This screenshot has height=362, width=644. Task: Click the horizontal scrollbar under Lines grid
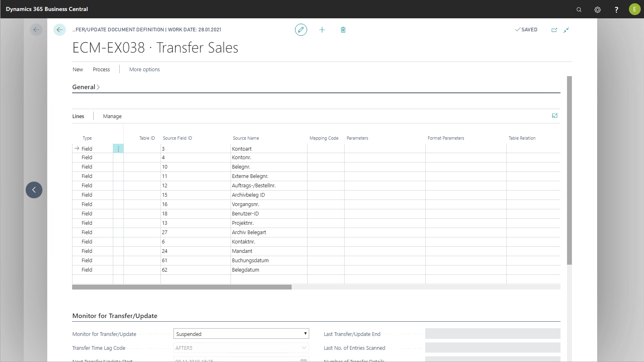tap(182, 287)
